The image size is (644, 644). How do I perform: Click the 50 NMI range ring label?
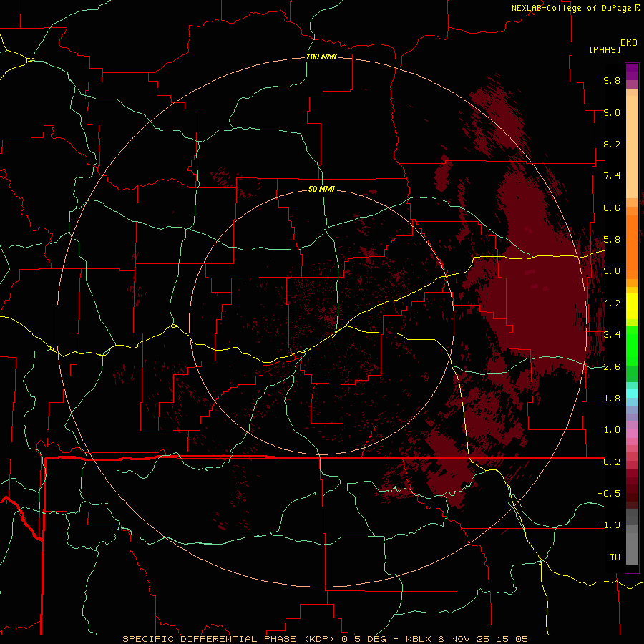321,189
